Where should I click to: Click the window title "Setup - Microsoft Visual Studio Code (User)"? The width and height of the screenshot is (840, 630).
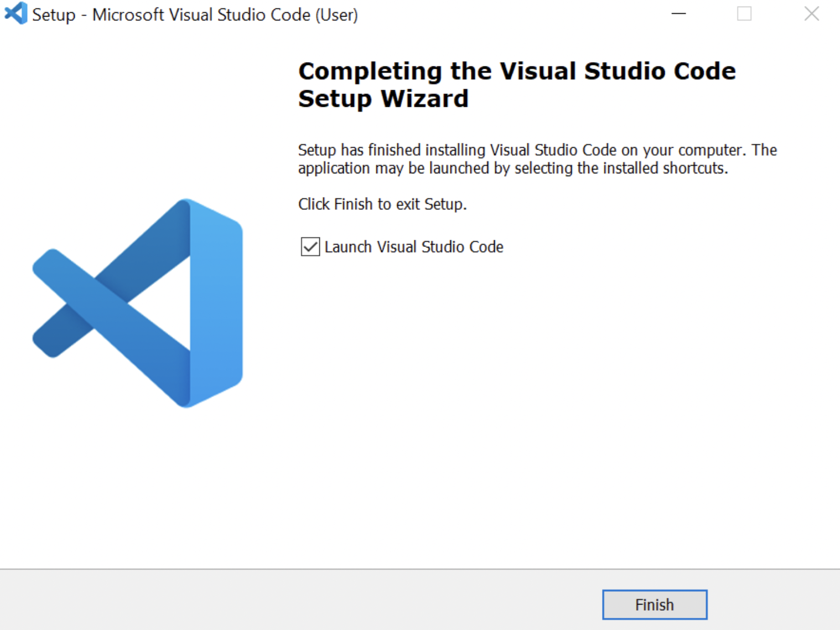[x=195, y=15]
